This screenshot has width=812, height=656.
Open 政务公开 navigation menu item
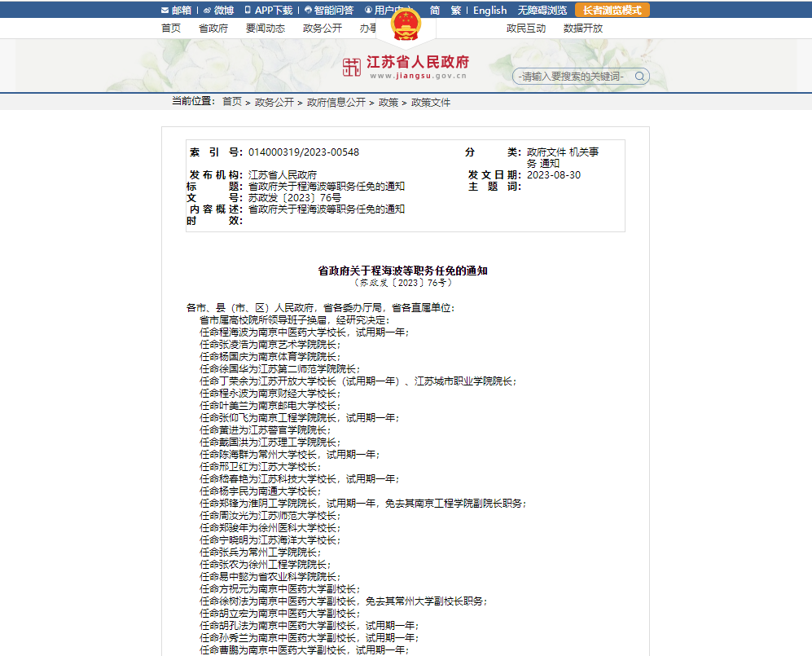click(322, 29)
